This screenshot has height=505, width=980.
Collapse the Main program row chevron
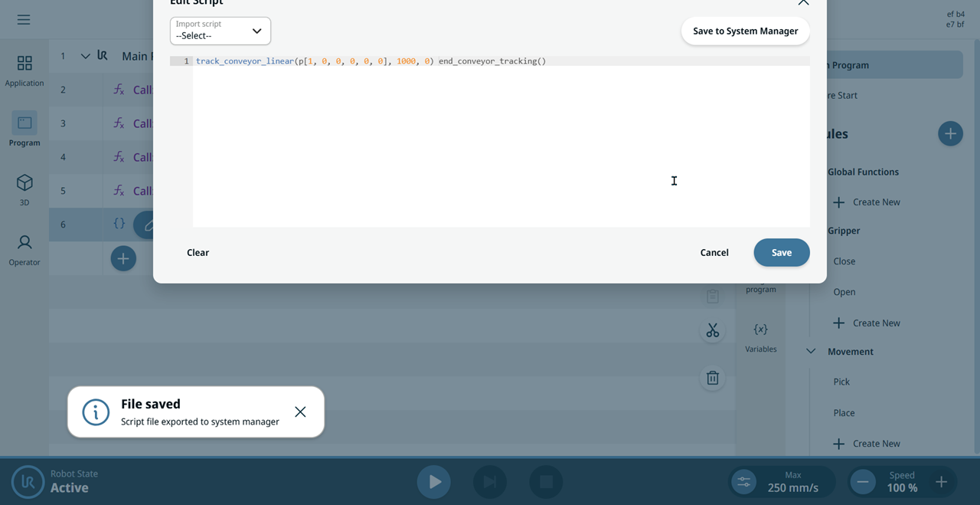pos(85,56)
